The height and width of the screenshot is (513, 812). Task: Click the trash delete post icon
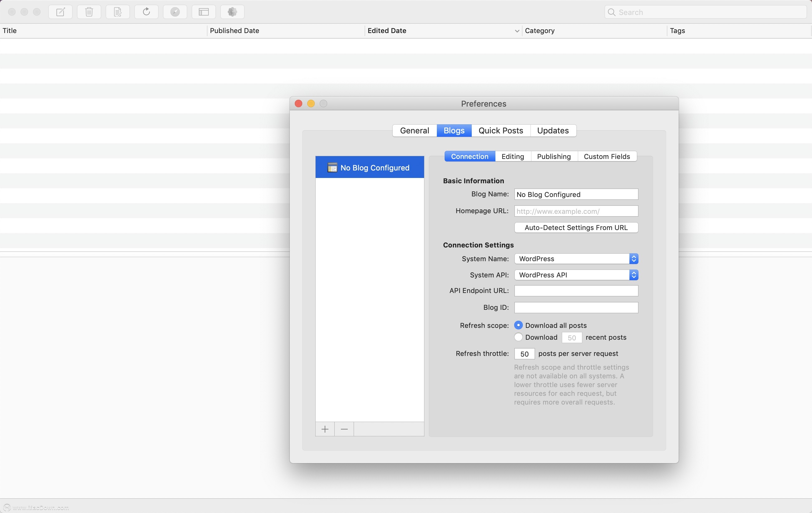(x=89, y=12)
